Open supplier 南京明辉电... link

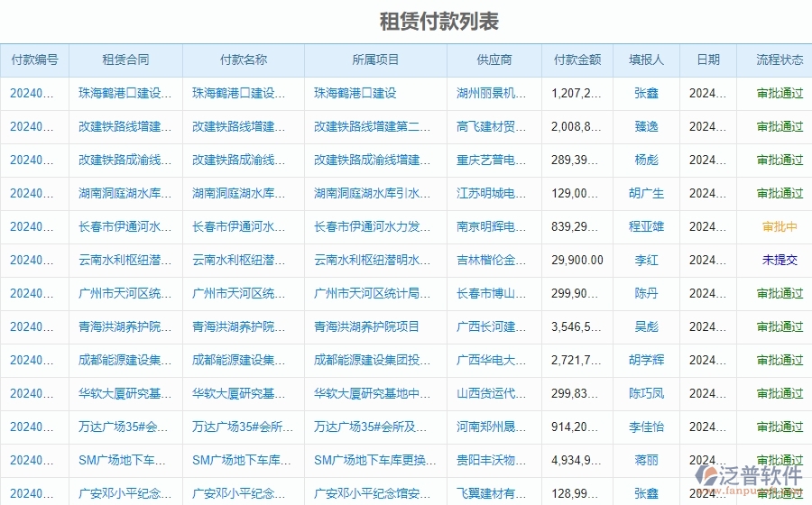click(491, 226)
